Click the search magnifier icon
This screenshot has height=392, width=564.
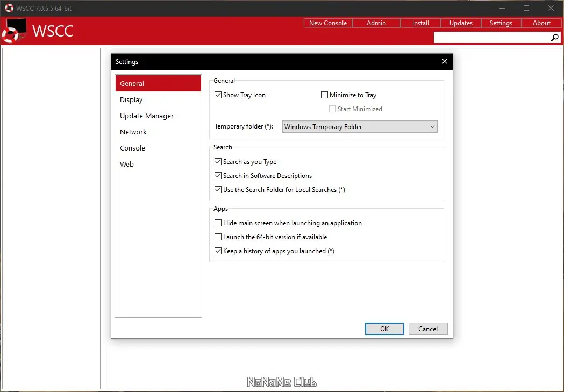coord(554,37)
